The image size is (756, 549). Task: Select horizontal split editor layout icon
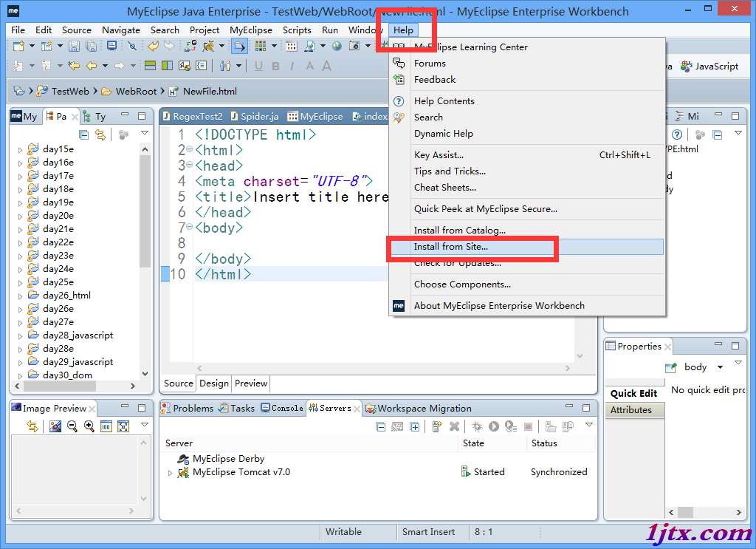pyautogui.click(x=151, y=66)
